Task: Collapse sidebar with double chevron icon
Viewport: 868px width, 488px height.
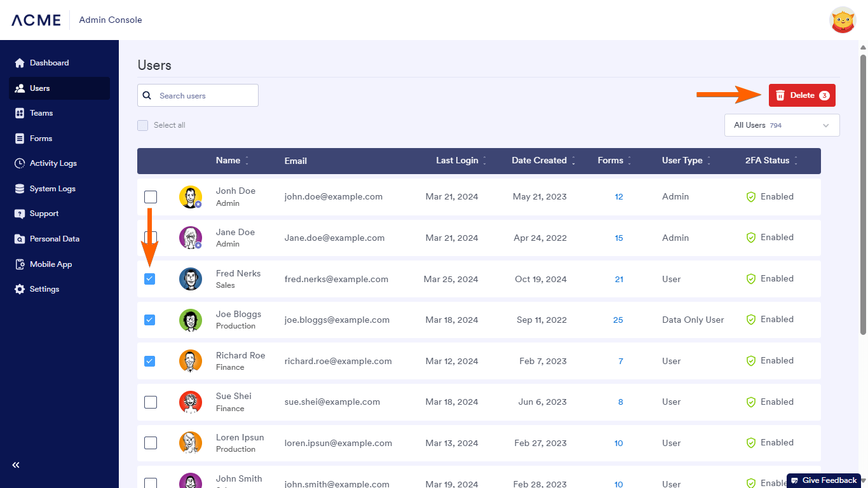Action: click(16, 465)
